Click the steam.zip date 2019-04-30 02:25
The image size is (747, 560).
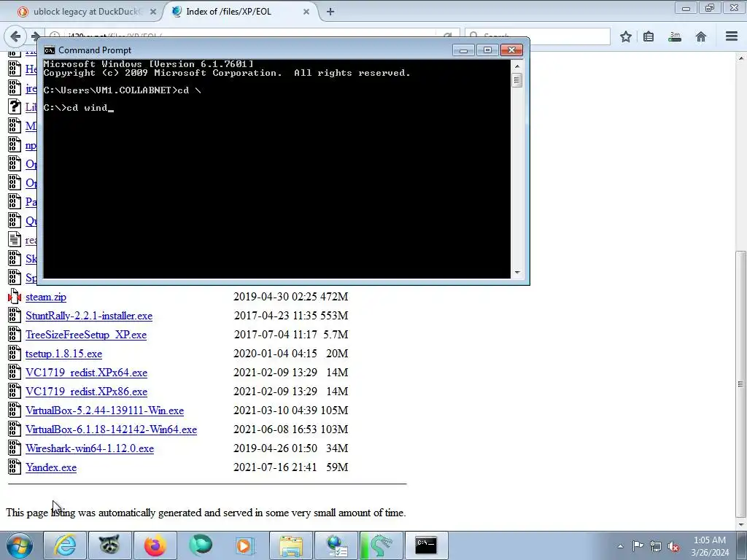click(x=275, y=297)
